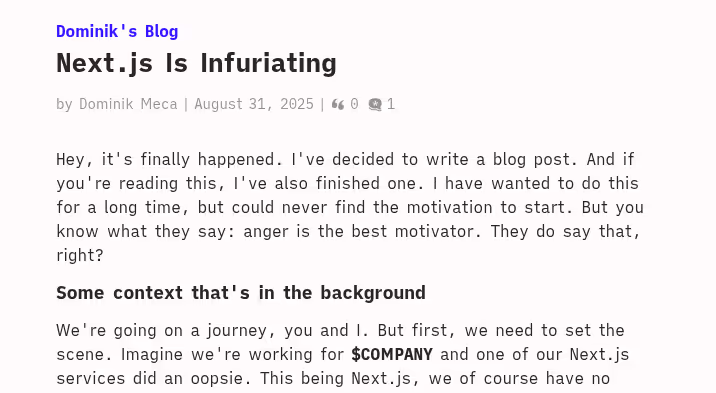Open the Dominik's Blog home link
716x393 pixels.
click(x=117, y=31)
